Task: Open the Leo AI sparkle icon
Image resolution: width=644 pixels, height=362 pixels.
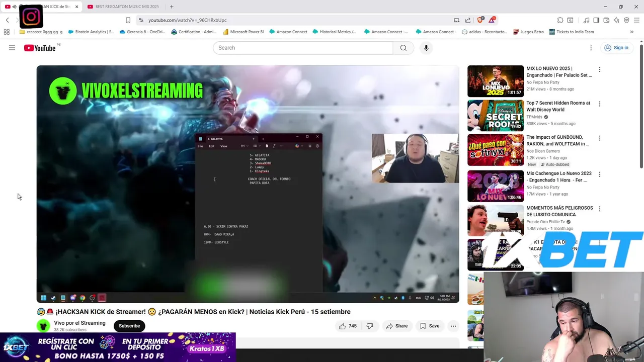Action: 616,20
